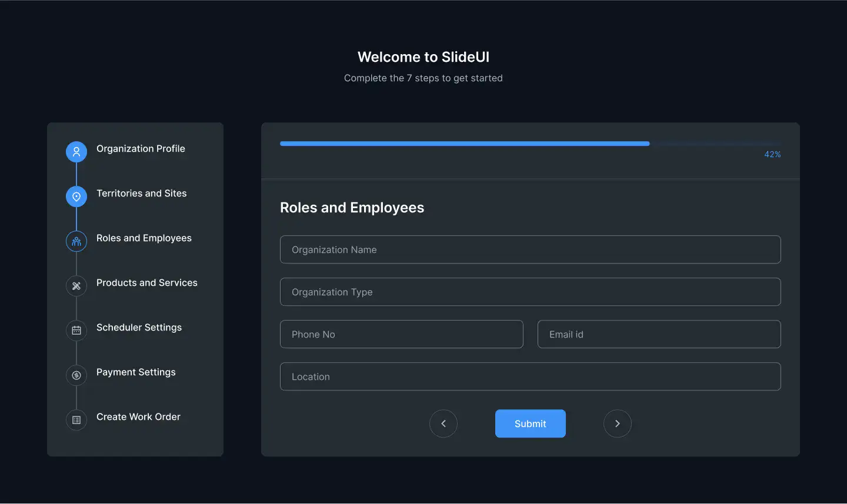Click the Payment Settings dollar icon
Image resolution: width=847 pixels, height=504 pixels.
(76, 375)
